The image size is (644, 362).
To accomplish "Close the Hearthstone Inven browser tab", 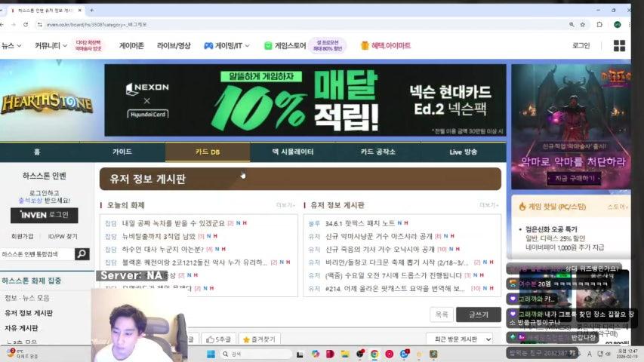I will pos(80,11).
